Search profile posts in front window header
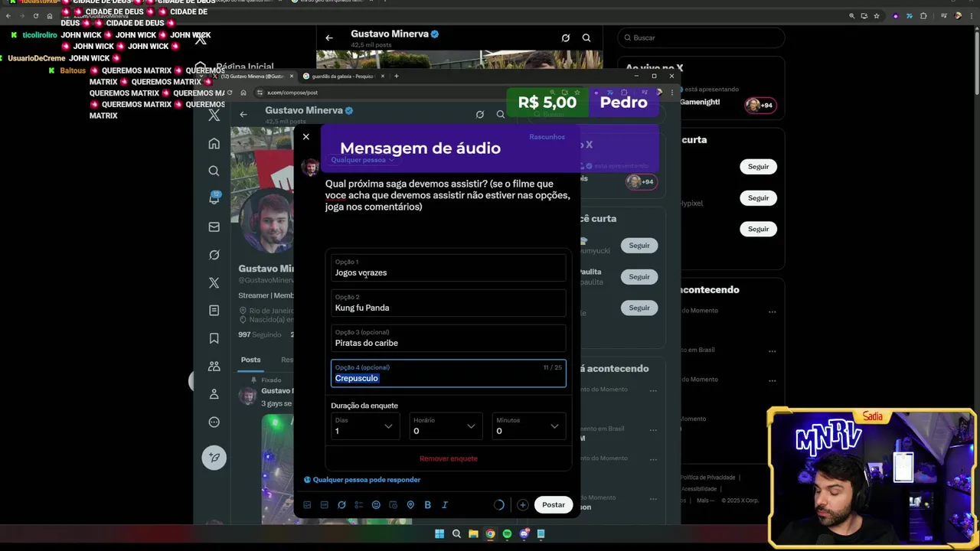This screenshot has width=980, height=551. tap(501, 115)
